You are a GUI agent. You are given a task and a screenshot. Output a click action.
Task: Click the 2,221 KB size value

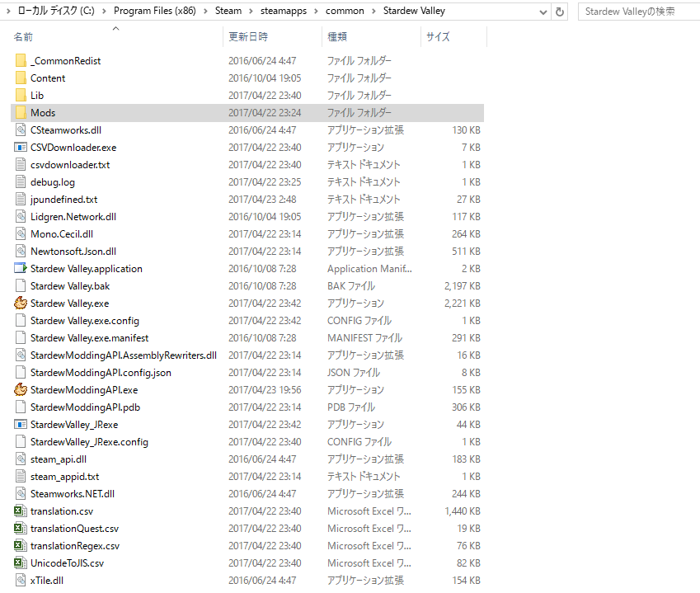(x=462, y=304)
